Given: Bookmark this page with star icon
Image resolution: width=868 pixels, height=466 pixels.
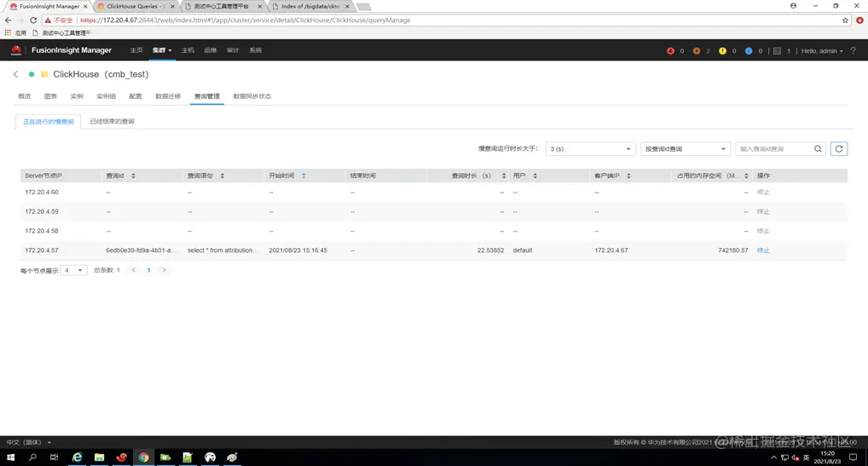Looking at the screenshot, I should tap(845, 20).
